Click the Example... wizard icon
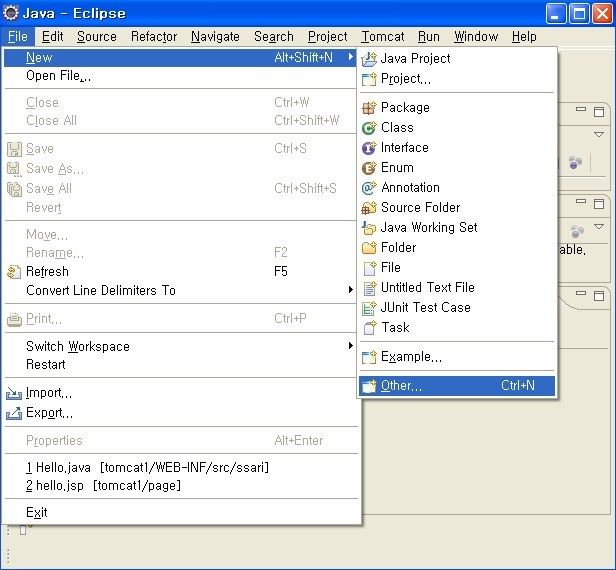The height and width of the screenshot is (570, 616). click(369, 357)
